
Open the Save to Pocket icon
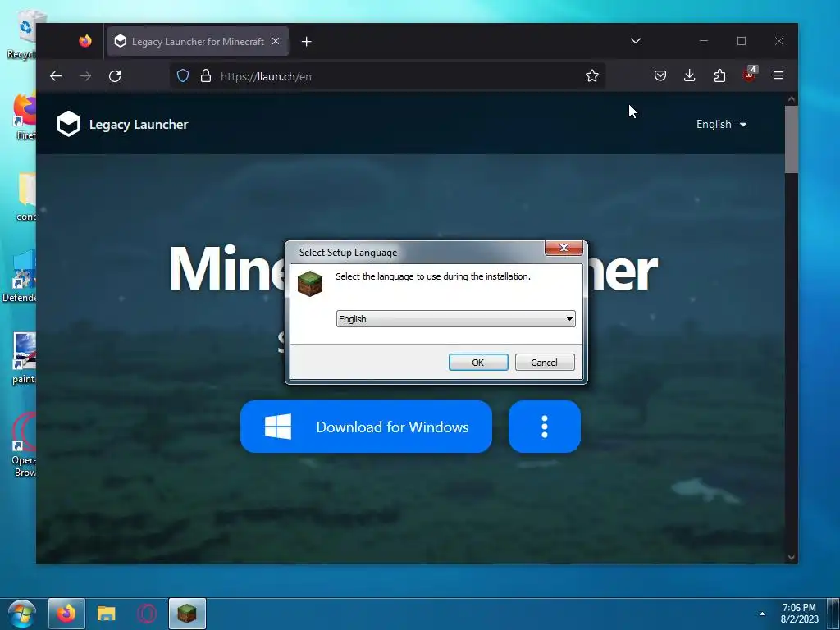660,76
